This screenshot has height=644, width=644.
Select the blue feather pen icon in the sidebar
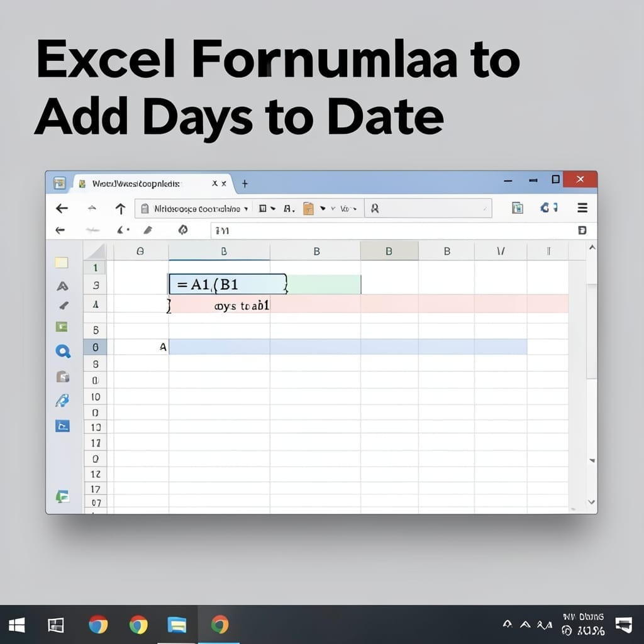coord(62,401)
